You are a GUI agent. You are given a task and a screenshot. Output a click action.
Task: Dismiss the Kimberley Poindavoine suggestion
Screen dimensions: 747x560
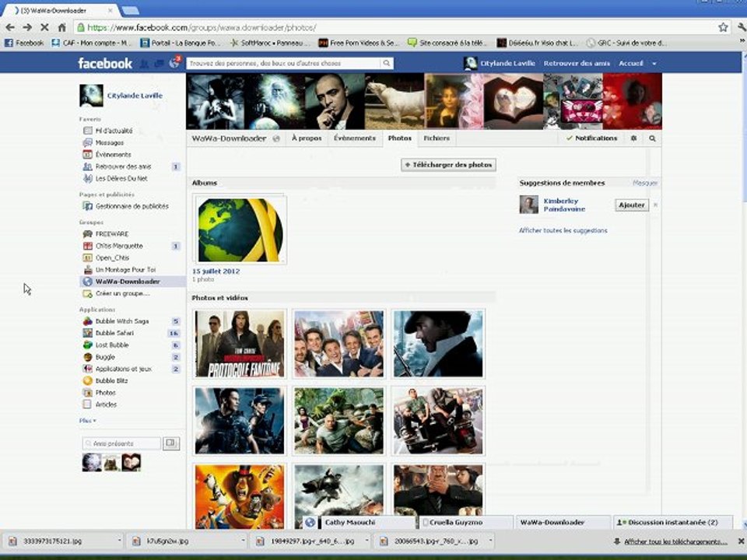click(655, 205)
